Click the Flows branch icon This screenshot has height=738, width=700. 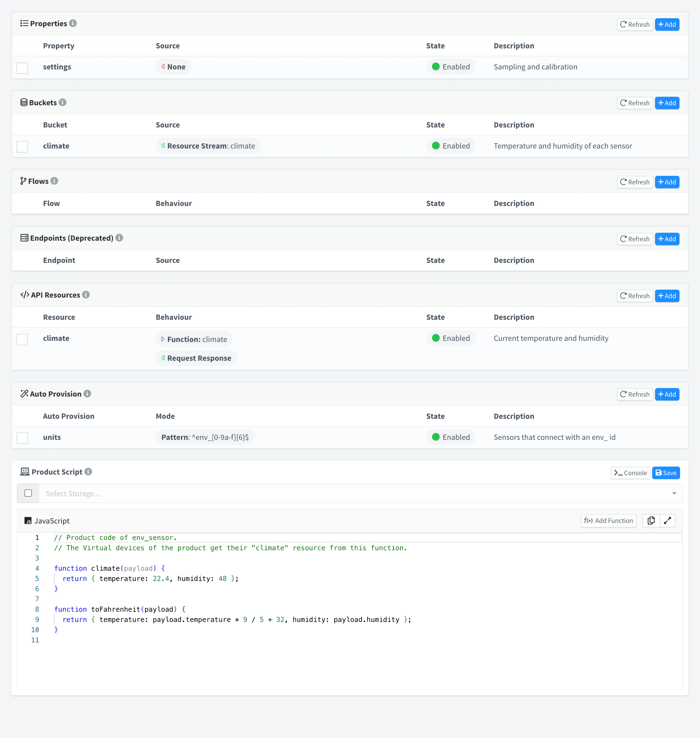point(23,181)
